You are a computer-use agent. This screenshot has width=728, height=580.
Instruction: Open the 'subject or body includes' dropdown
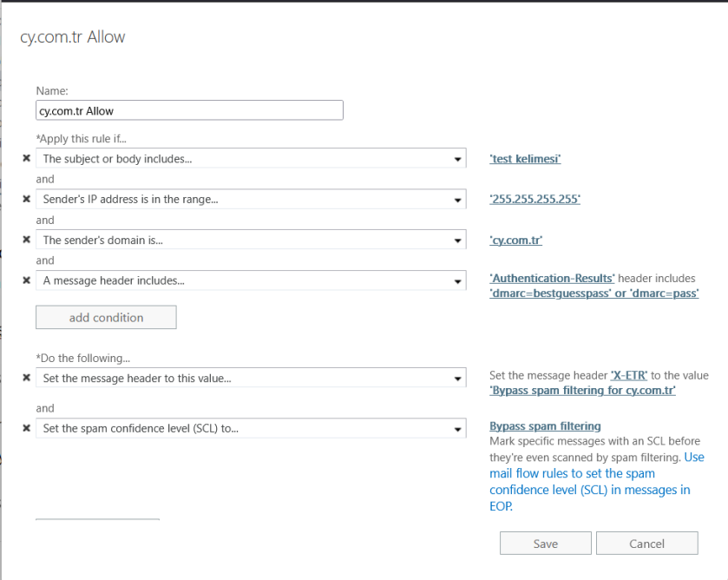click(457, 159)
